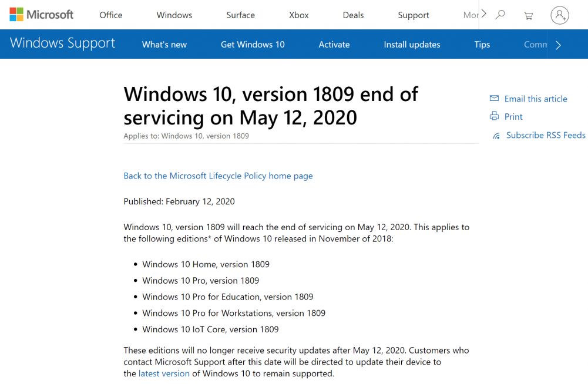This screenshot has width=588, height=384.
Task: Open the Xbox menu item
Action: click(x=299, y=15)
